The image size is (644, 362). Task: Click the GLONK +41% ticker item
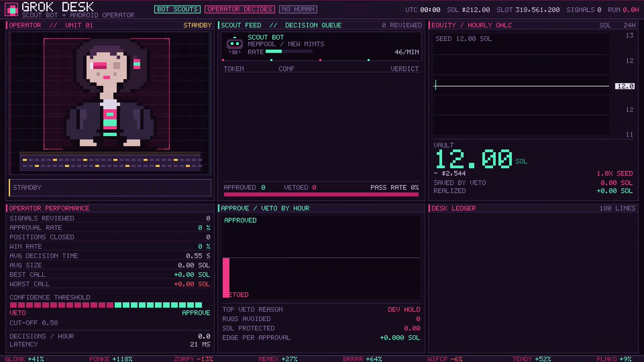pyautogui.click(x=24, y=359)
